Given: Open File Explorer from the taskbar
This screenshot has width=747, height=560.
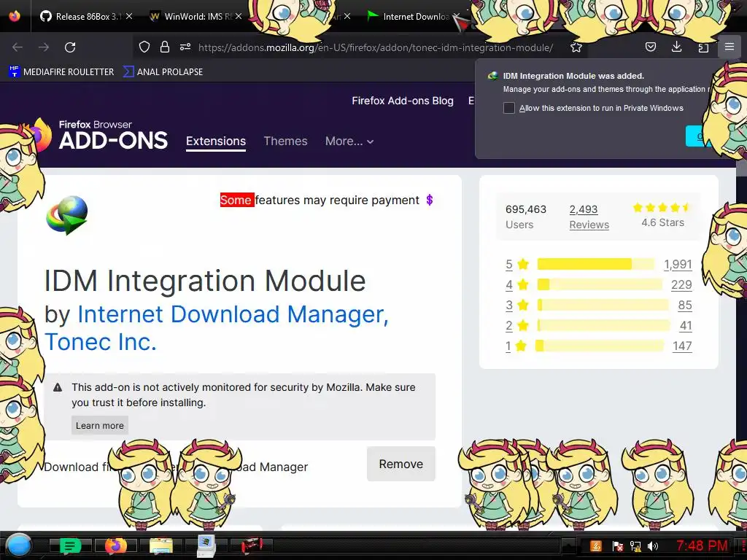Looking at the screenshot, I should tap(161, 545).
